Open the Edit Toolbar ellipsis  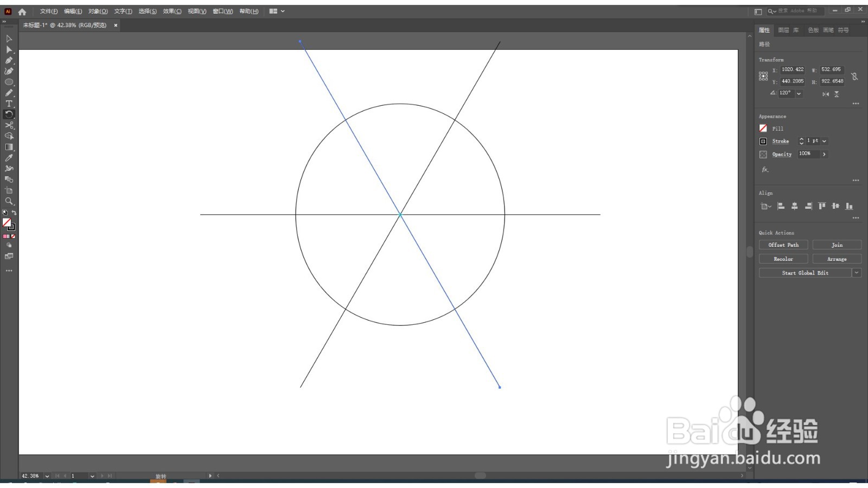pyautogui.click(x=9, y=270)
